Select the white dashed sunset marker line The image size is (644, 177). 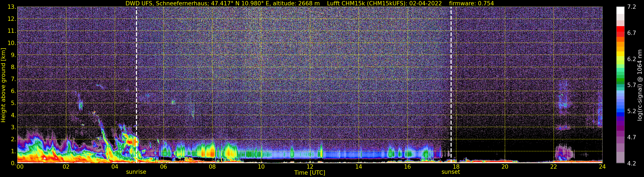click(x=451, y=85)
